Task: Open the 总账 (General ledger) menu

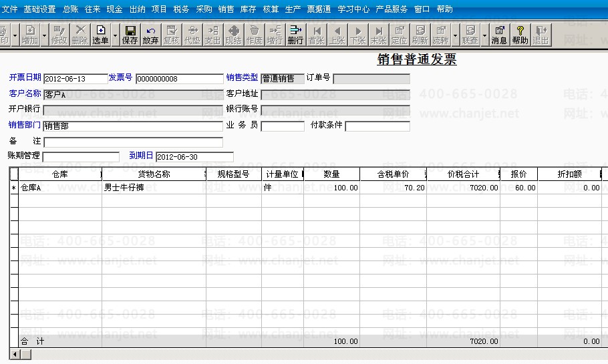Action: (x=71, y=9)
